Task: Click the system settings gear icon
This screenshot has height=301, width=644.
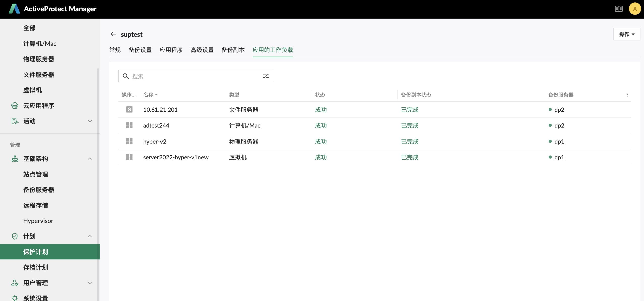Action: [x=15, y=298]
